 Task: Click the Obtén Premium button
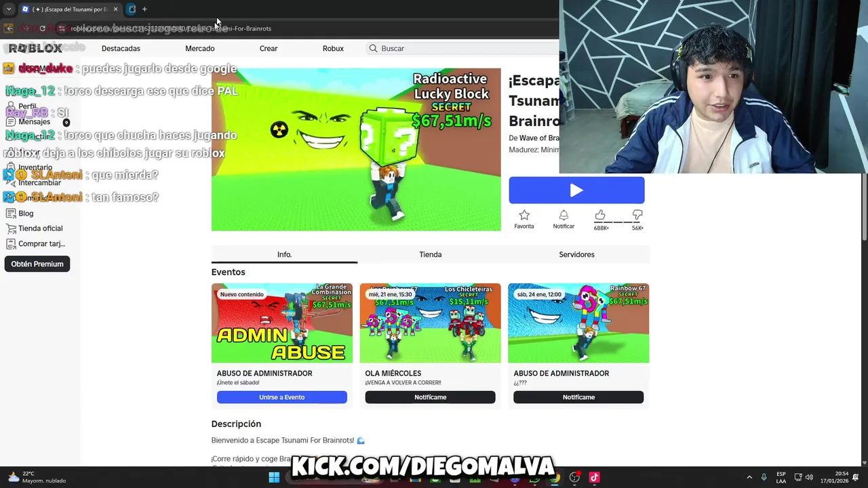pyautogui.click(x=37, y=264)
